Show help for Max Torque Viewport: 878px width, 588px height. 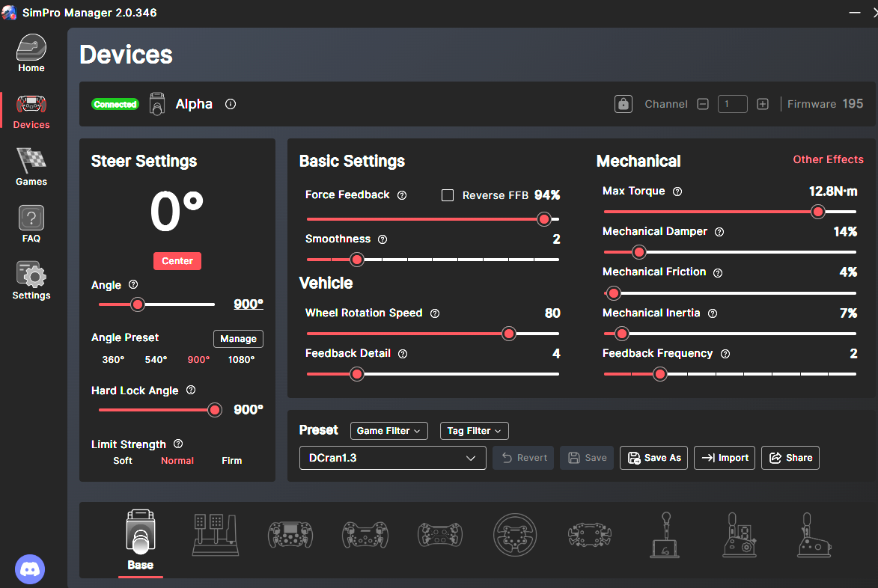677,192
